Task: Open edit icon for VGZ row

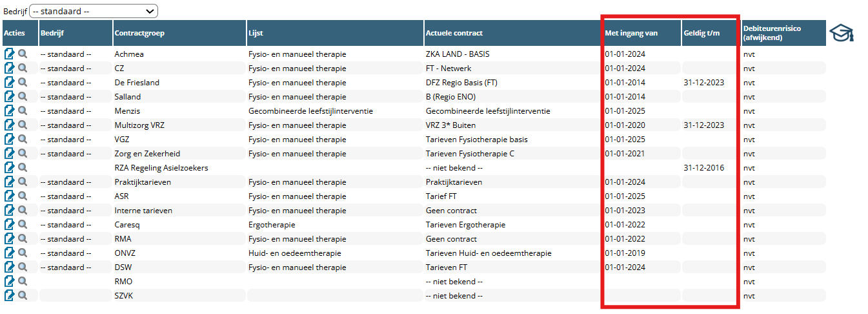Action: [x=10, y=139]
